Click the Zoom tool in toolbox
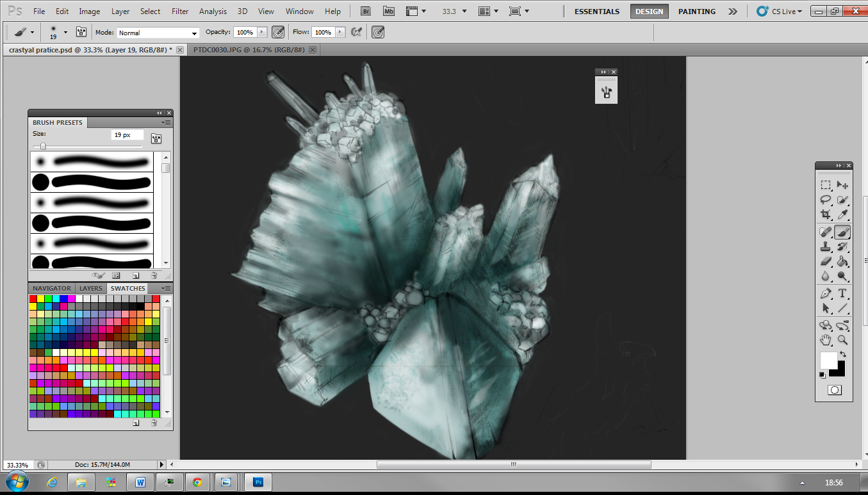The height and width of the screenshot is (495, 868). (x=842, y=339)
